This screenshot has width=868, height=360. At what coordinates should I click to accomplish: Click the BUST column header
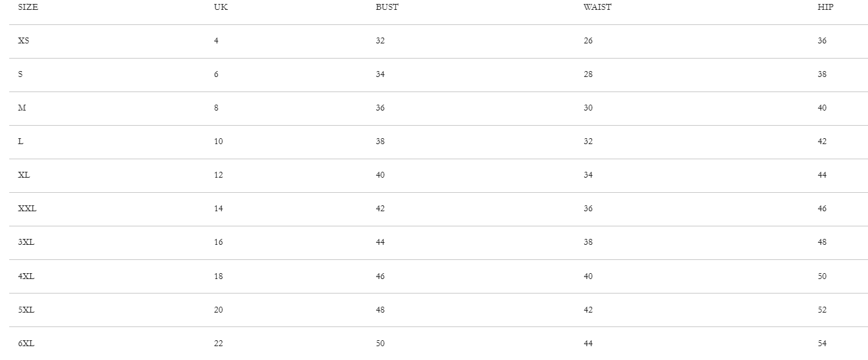pos(387,7)
